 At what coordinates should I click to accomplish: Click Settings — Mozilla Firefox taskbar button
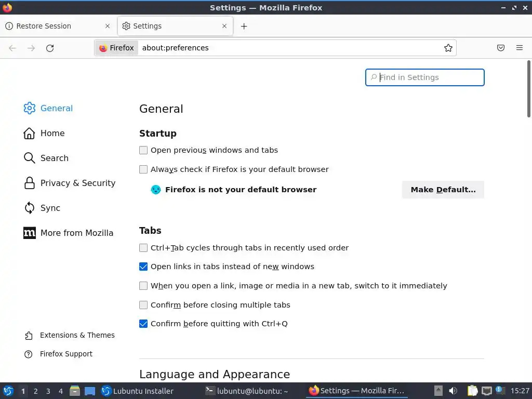(x=356, y=391)
